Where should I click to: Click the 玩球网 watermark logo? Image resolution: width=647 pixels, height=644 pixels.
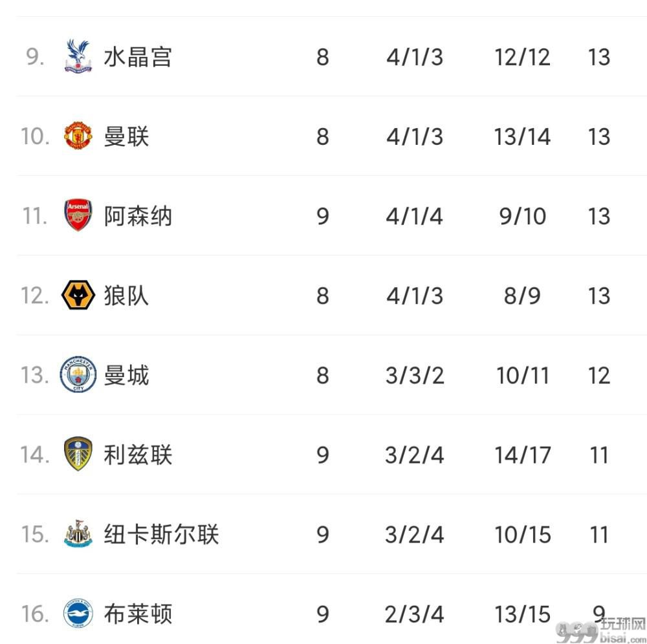pos(602,630)
